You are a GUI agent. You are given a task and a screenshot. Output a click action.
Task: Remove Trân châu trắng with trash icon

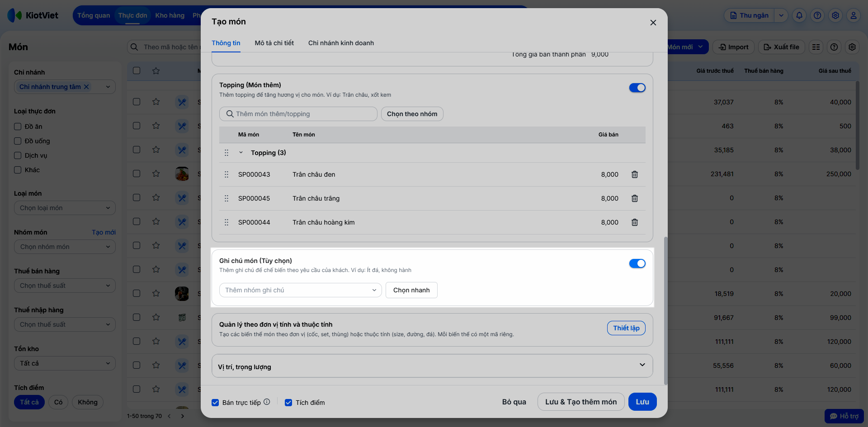point(635,198)
